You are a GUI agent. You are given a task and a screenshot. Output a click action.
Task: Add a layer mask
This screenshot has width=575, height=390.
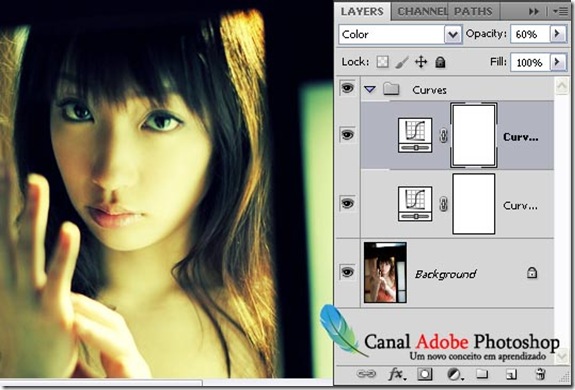425,374
